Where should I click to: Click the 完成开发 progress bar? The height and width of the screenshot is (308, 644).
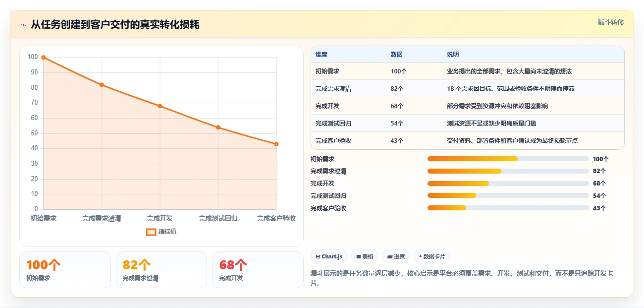click(x=508, y=184)
